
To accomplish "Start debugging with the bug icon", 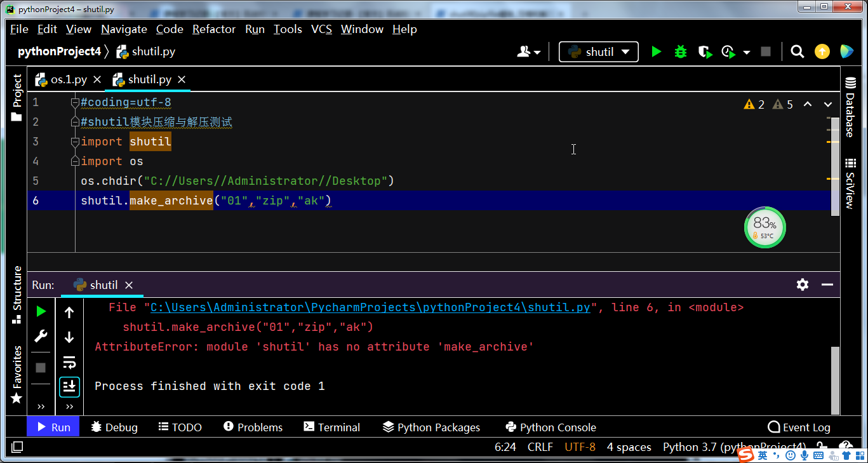I will (x=681, y=51).
